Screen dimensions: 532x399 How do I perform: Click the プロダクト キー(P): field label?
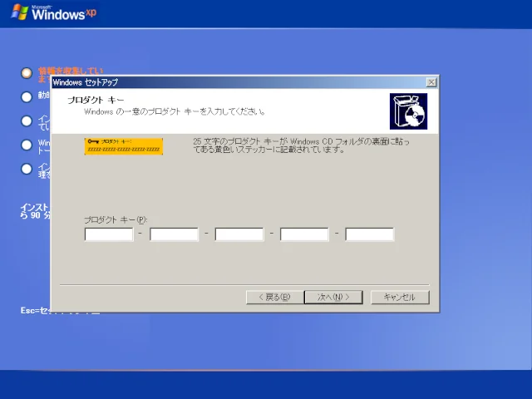point(116,219)
